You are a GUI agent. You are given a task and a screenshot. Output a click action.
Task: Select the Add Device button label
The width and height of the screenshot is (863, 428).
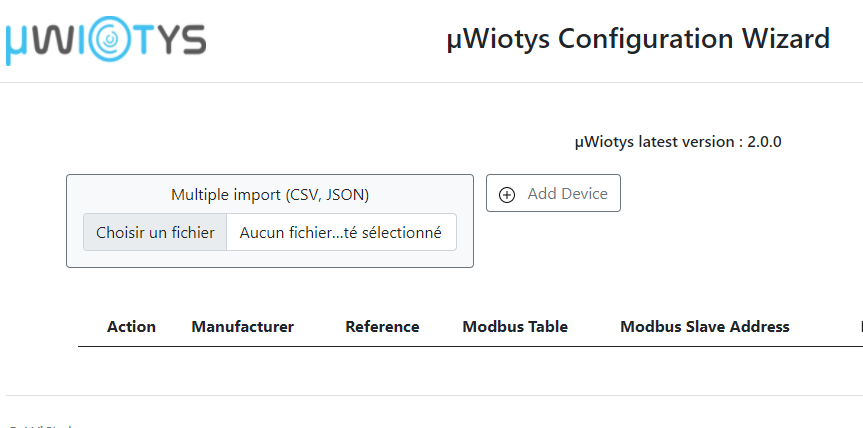coord(567,194)
